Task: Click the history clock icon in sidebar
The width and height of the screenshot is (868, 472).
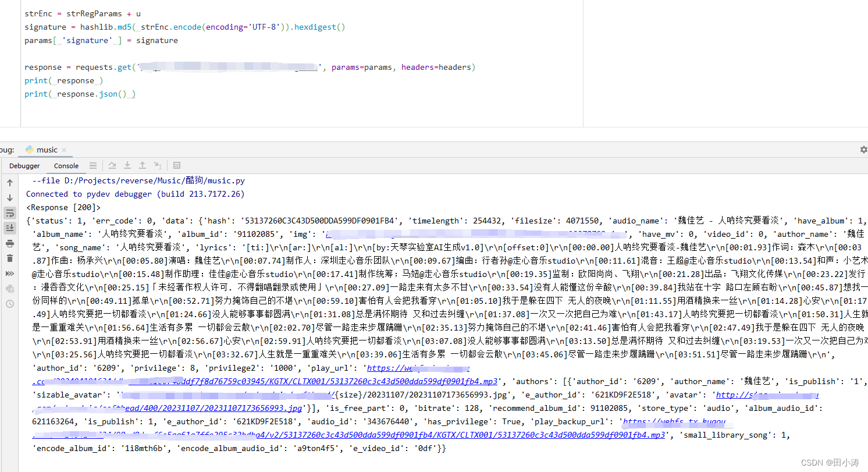Action: click(10, 304)
